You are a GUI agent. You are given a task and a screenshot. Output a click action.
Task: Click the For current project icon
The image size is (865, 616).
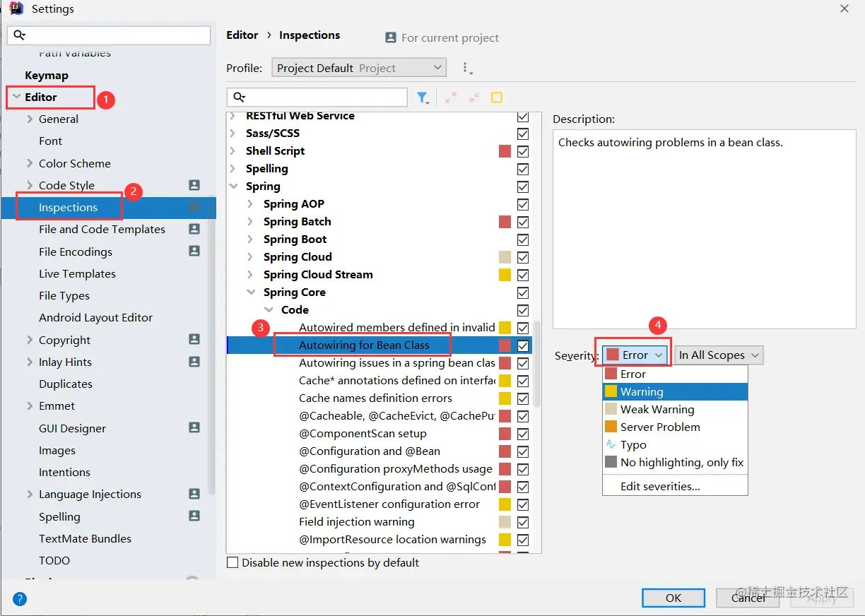391,37
